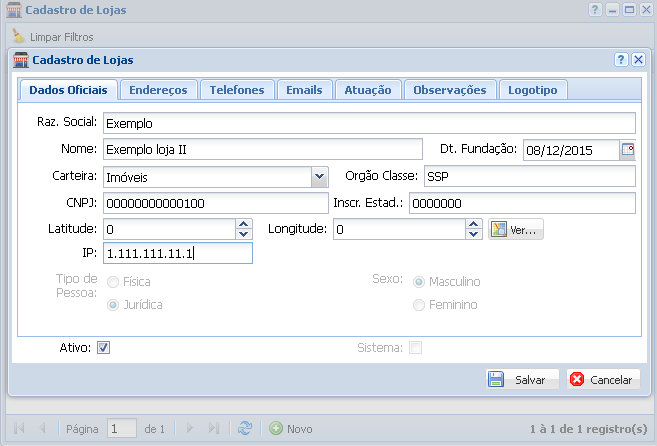Click the Limpar Filtros broom icon
657x446 pixels.
(x=19, y=36)
